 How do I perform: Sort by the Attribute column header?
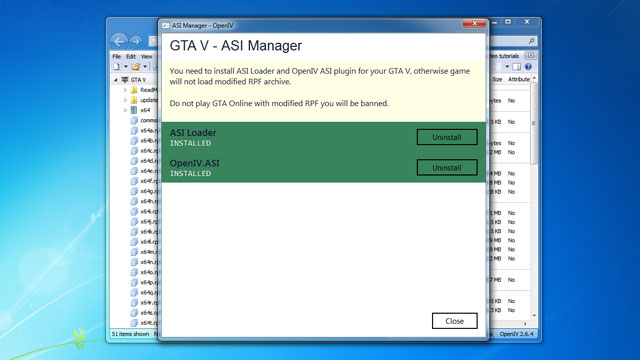click(x=519, y=79)
